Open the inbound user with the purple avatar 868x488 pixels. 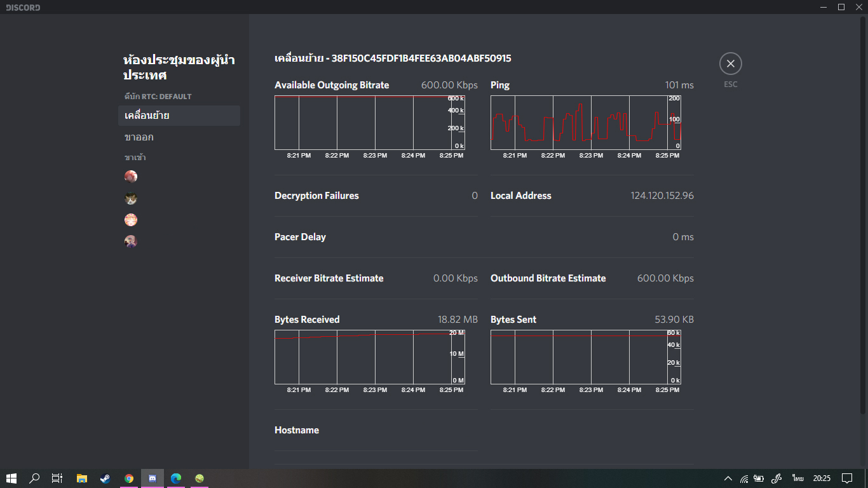point(131,241)
